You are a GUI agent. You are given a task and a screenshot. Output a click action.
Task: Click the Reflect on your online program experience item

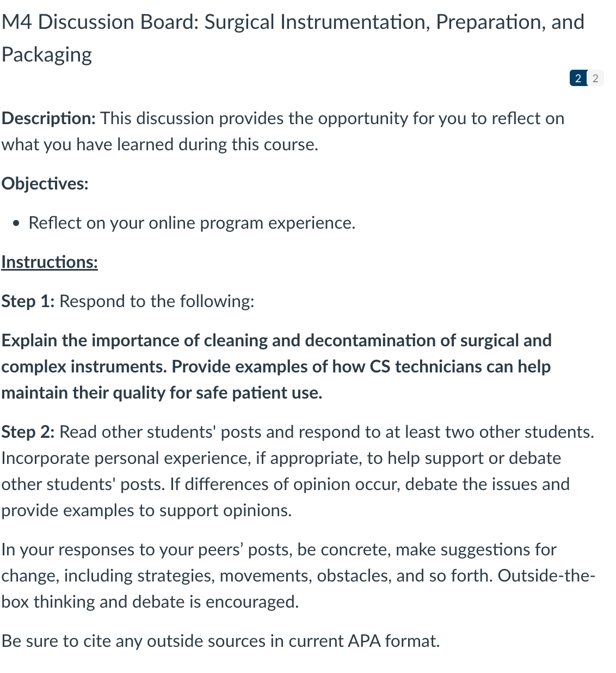192,223
